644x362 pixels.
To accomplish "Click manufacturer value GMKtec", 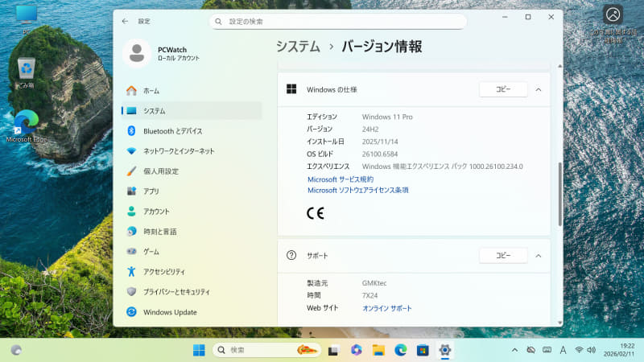I will 374,283.
